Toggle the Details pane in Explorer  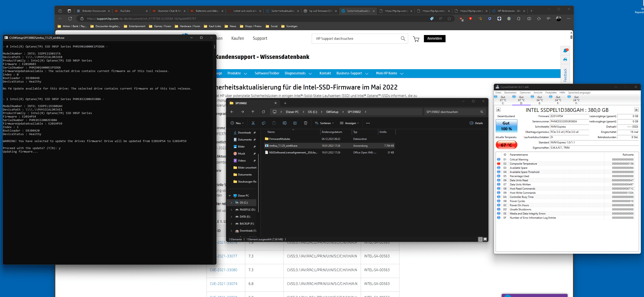coord(476,123)
